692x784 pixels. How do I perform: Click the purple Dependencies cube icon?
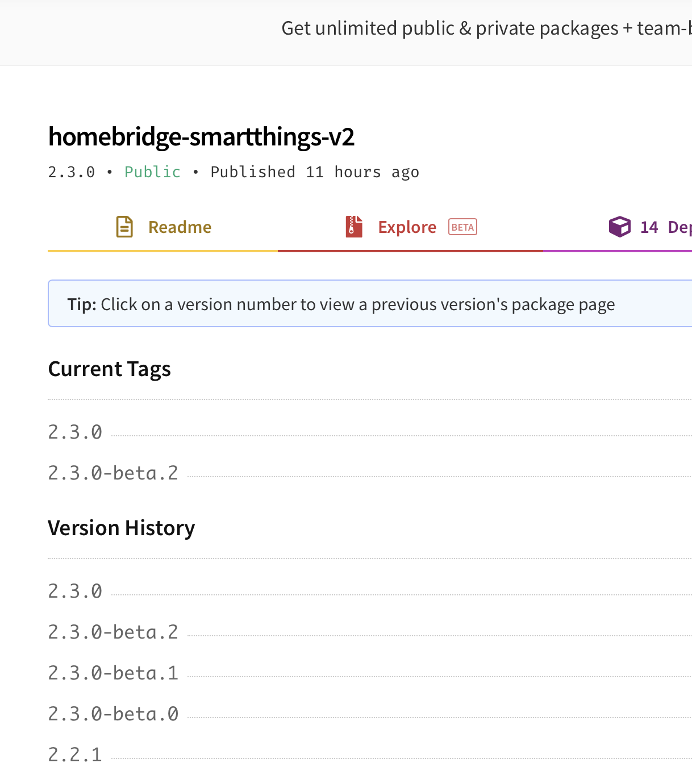[619, 226]
